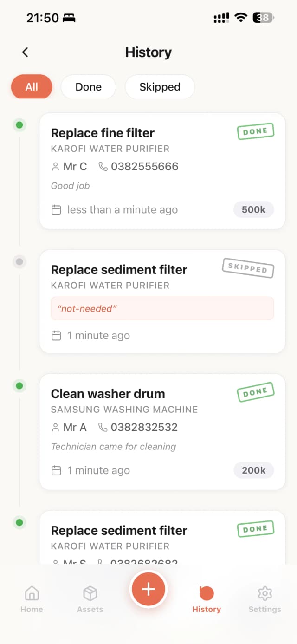The width and height of the screenshot is (297, 644).
Task: Filter history by Done
Action: point(88,87)
